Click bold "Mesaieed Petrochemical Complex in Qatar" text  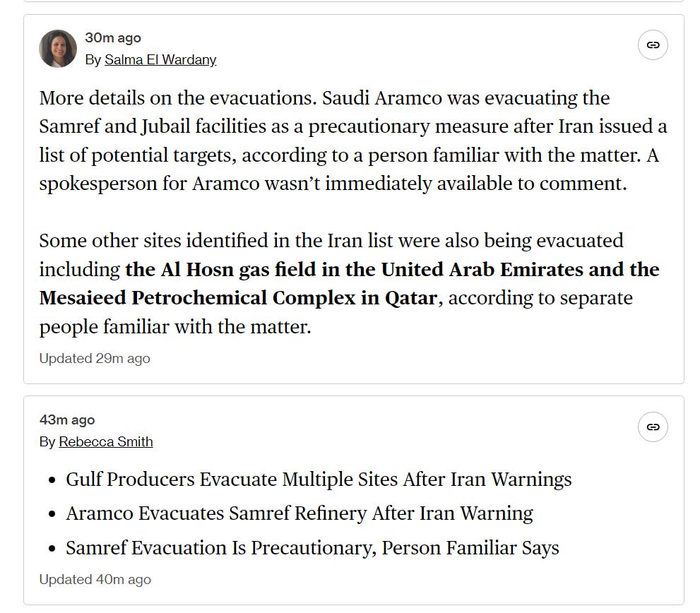click(x=238, y=298)
